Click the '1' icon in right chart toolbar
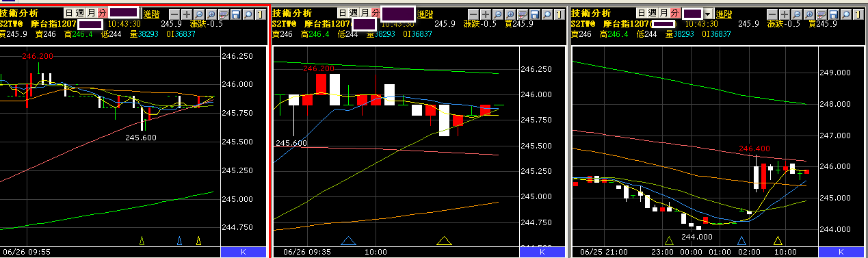 pyautogui.click(x=858, y=14)
